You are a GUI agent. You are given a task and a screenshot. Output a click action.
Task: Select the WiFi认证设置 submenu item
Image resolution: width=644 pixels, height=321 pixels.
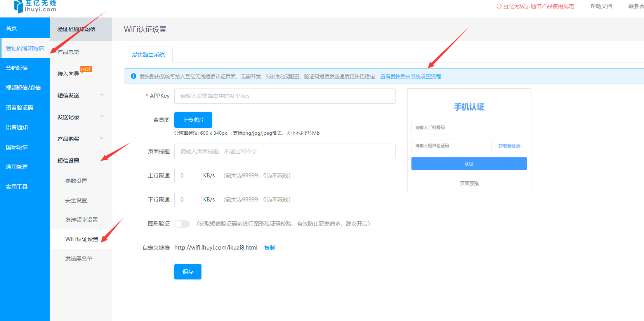(x=81, y=239)
